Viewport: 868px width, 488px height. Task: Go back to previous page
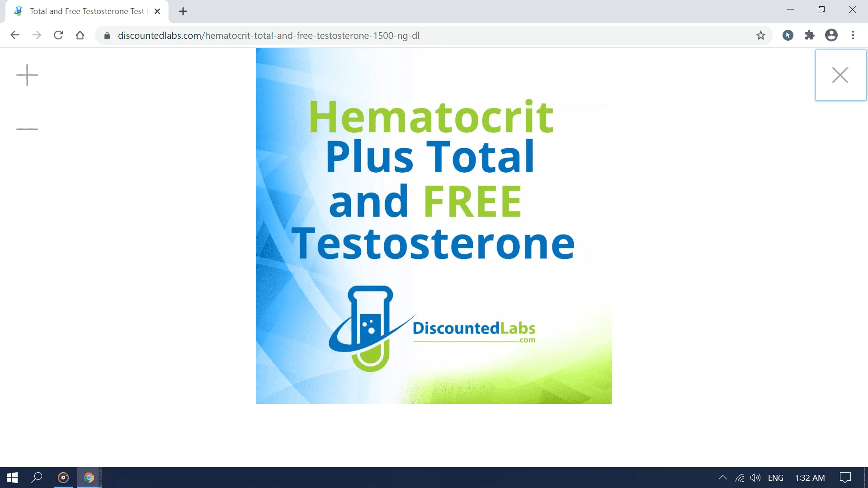[15, 35]
